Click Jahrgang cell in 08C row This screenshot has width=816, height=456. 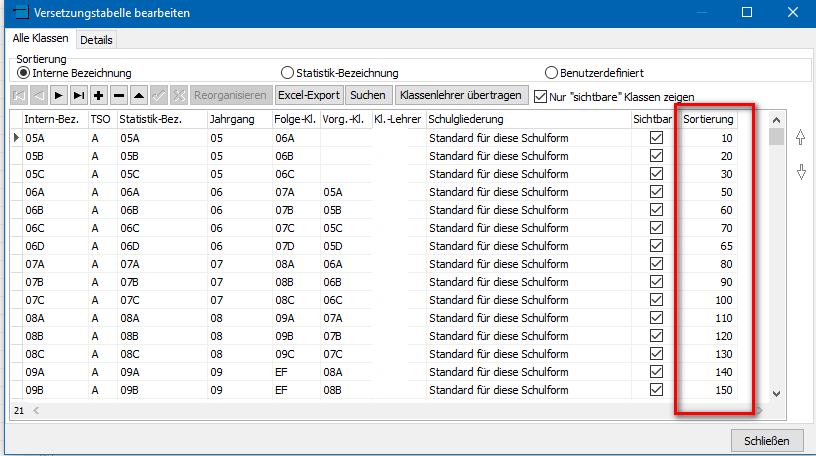pyautogui.click(x=240, y=354)
